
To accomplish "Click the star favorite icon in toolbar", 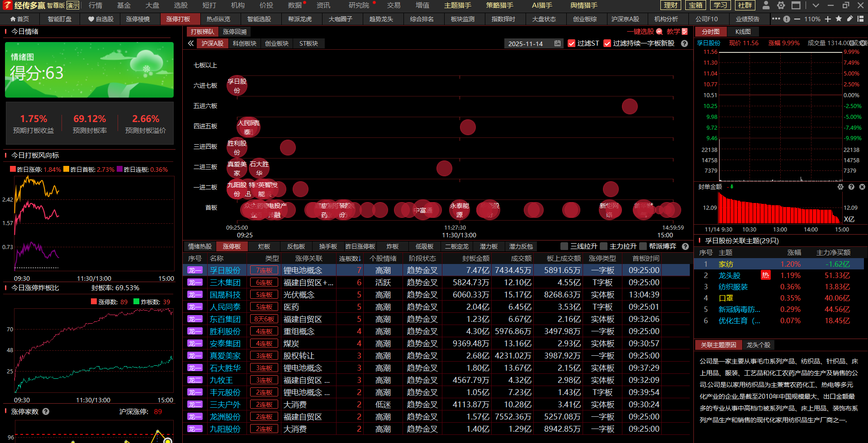I will [x=839, y=19].
